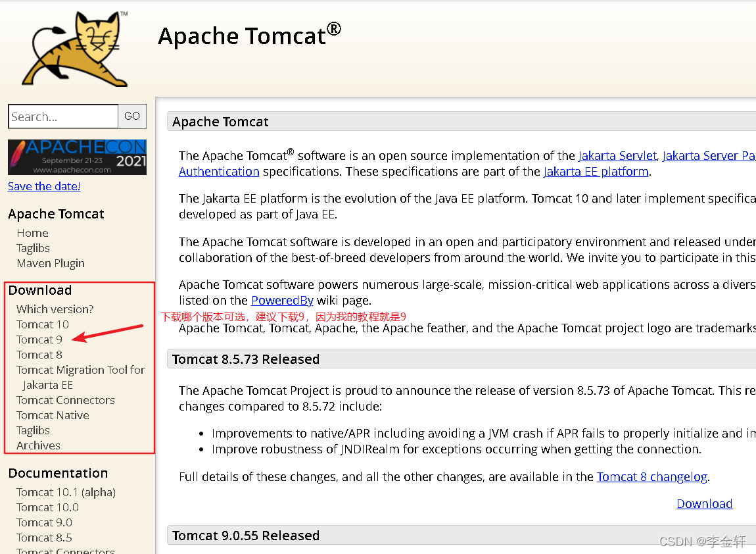Screen dimensions: 756x554
Task: Open Tomcat 8 download page
Action: click(39, 355)
